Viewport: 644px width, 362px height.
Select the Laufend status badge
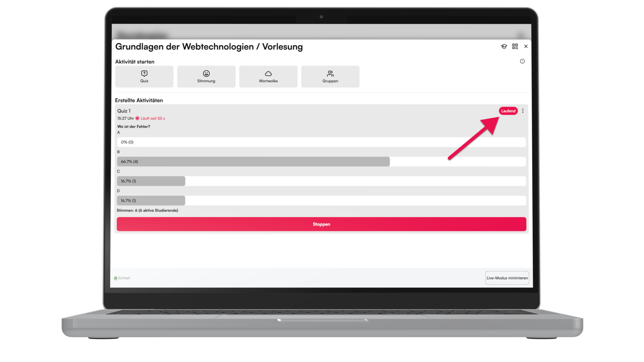[x=508, y=110]
